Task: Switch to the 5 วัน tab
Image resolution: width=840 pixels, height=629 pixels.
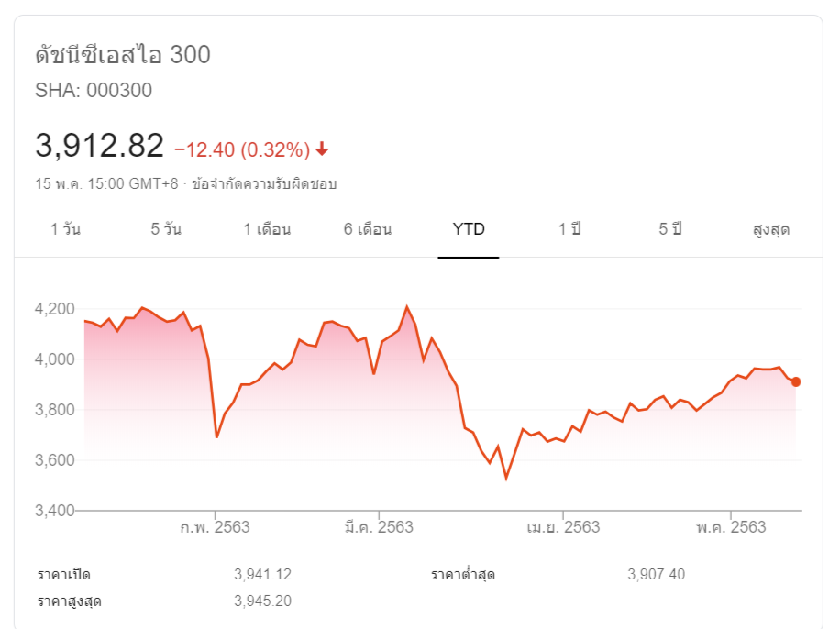Action: click(x=166, y=229)
